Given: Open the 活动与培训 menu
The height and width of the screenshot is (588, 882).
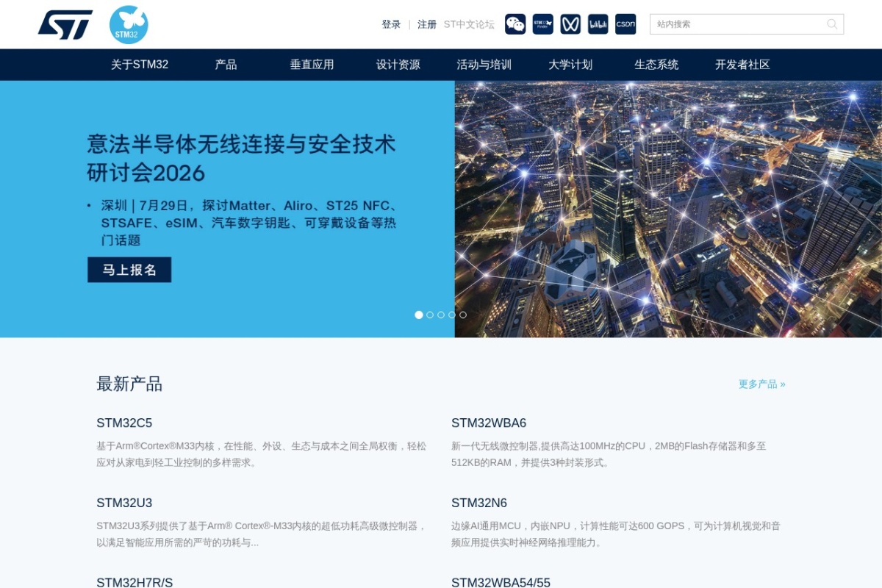Looking at the screenshot, I should coord(484,65).
